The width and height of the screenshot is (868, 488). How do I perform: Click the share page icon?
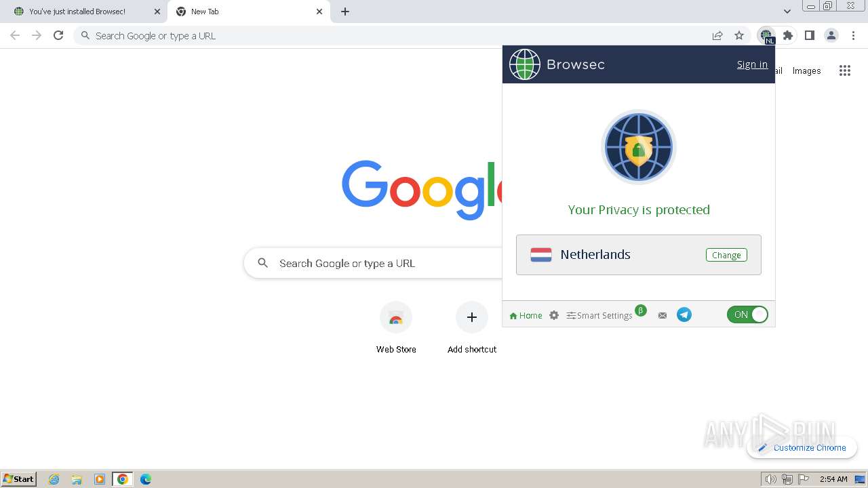(x=717, y=35)
